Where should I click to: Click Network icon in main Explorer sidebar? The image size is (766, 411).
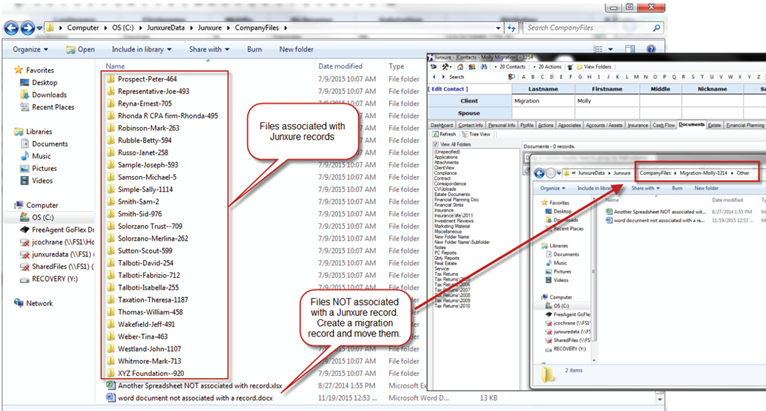point(19,303)
